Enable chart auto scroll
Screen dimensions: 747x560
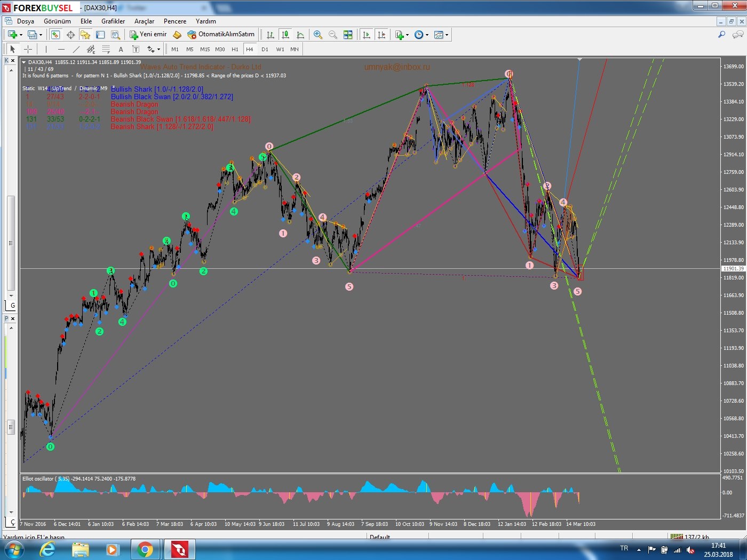pyautogui.click(x=367, y=35)
